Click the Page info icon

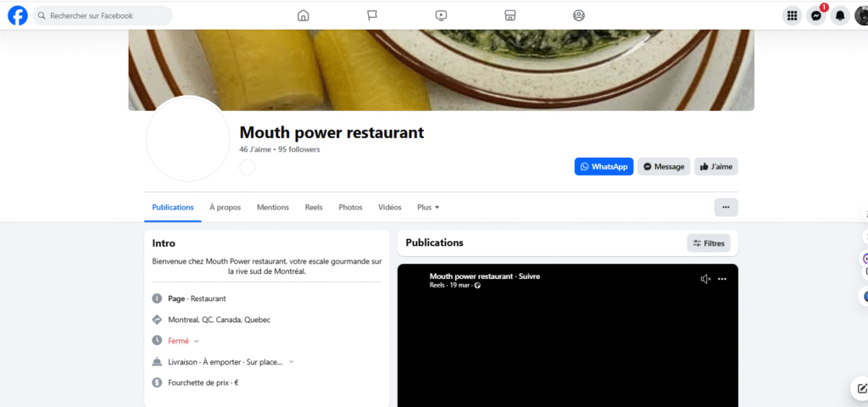coord(157,298)
